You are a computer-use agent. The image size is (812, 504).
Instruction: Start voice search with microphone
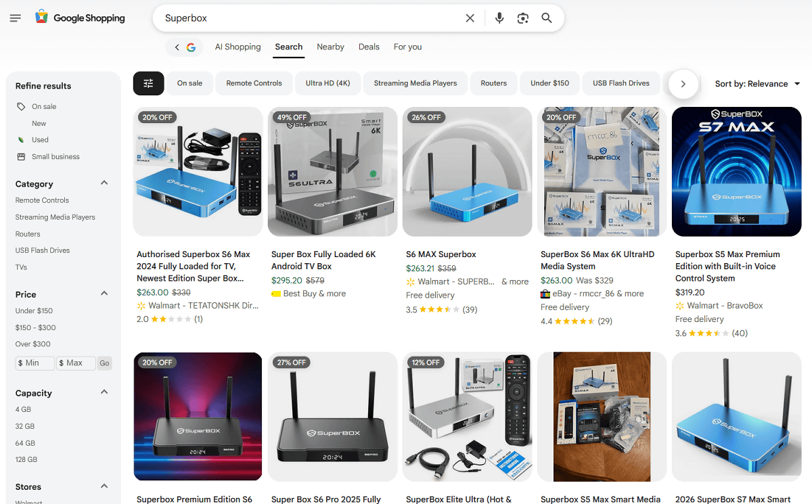499,18
